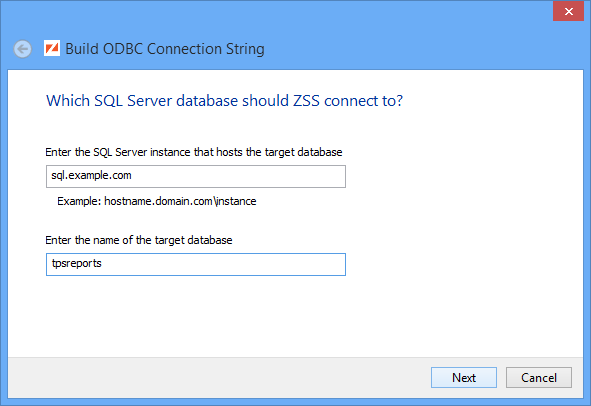Image resolution: width=591 pixels, height=406 pixels.
Task: Click the word Example in the hint
Action: pyautogui.click(x=79, y=201)
